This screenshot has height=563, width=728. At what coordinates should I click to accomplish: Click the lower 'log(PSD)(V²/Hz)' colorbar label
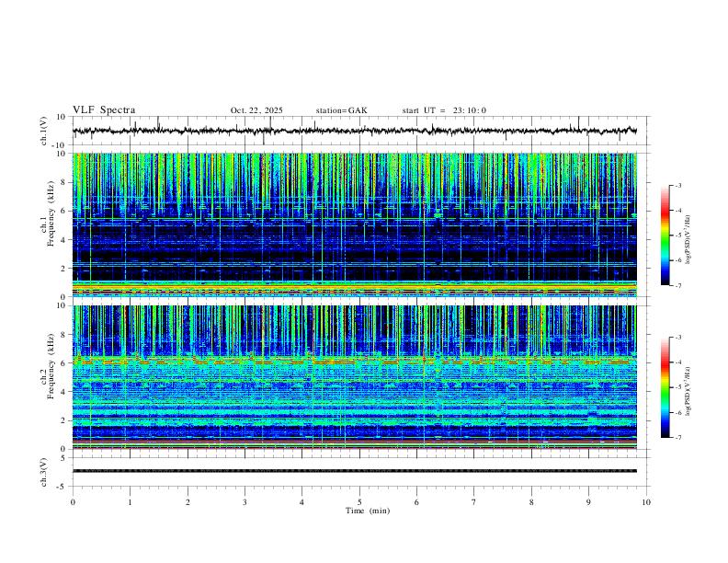coord(688,392)
